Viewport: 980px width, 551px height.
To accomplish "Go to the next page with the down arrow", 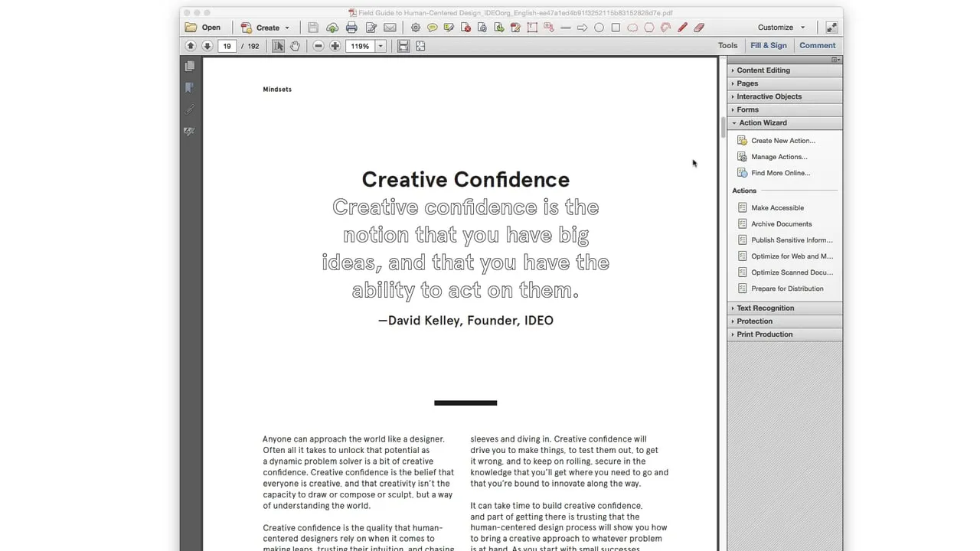I will pyautogui.click(x=207, y=46).
